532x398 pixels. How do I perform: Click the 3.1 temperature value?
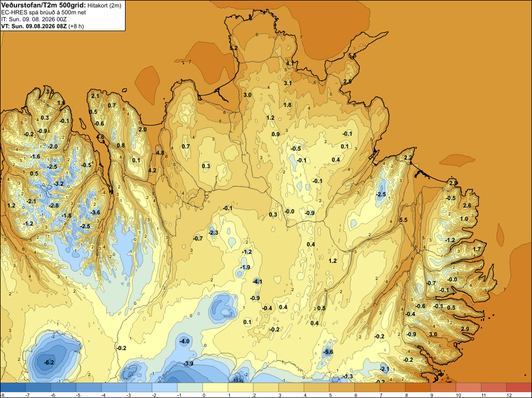(x=287, y=83)
